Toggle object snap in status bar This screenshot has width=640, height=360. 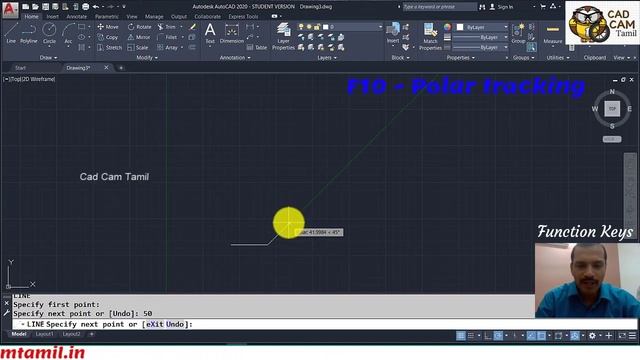(x=542, y=336)
